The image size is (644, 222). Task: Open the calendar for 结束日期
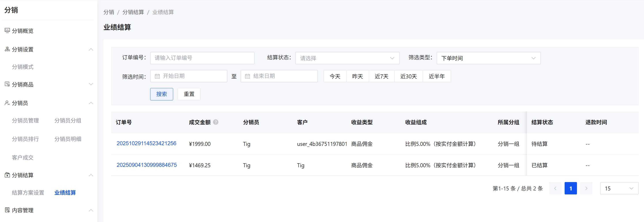[x=248, y=76]
